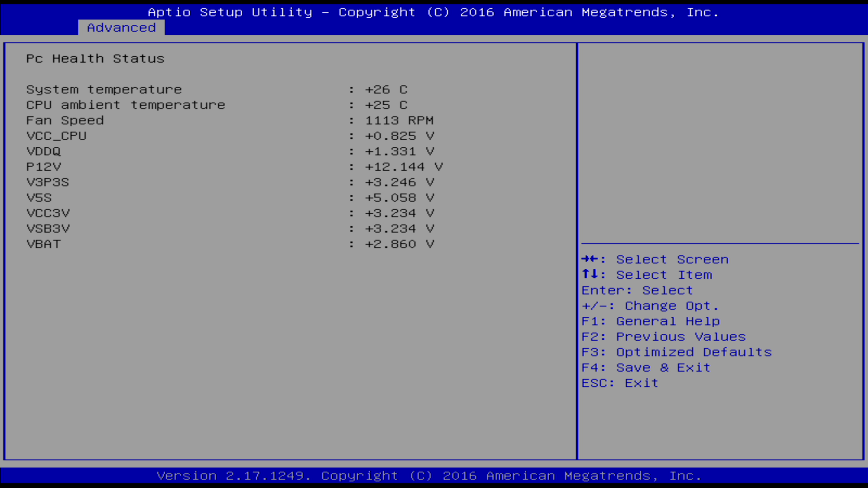Select the VCC3V voltage label
The image size is (868, 488).
[48, 213]
